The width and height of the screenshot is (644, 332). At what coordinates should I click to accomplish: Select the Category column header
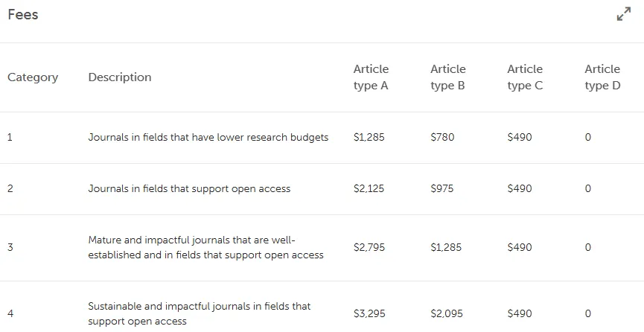33,77
